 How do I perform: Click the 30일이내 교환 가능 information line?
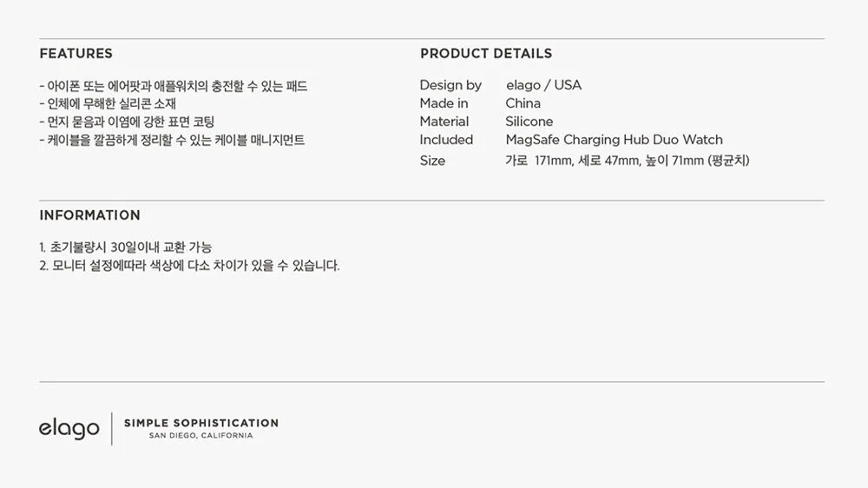(126, 247)
